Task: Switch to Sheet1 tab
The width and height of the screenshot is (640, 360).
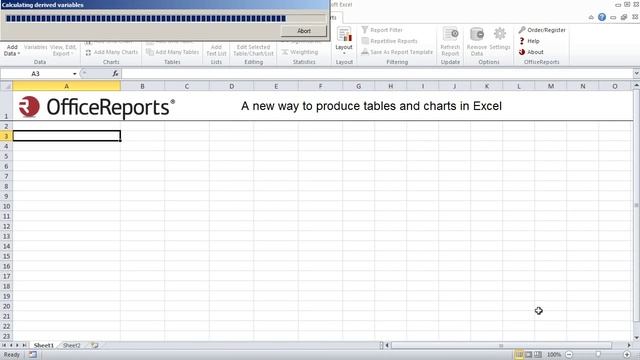Action: tap(44, 345)
